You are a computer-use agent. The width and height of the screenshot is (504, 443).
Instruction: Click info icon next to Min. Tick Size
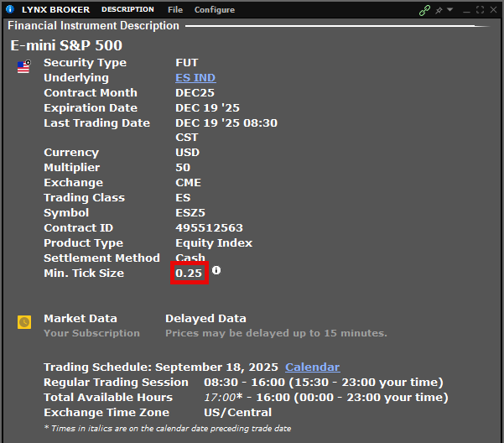pos(216,271)
